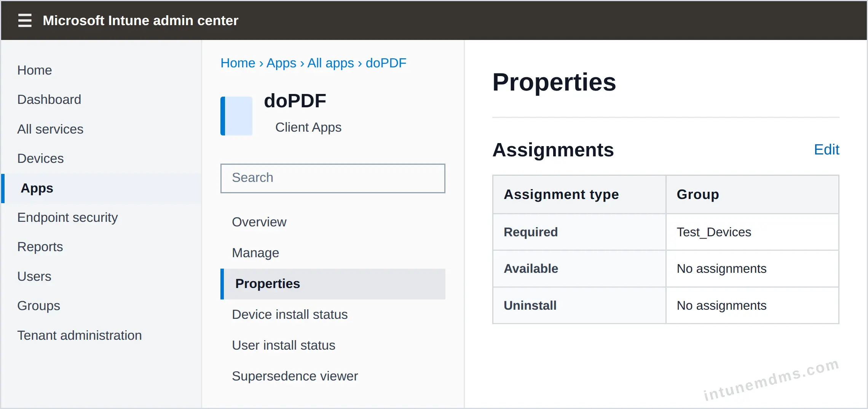This screenshot has height=409, width=868.
Task: View Device install status
Action: click(x=290, y=315)
